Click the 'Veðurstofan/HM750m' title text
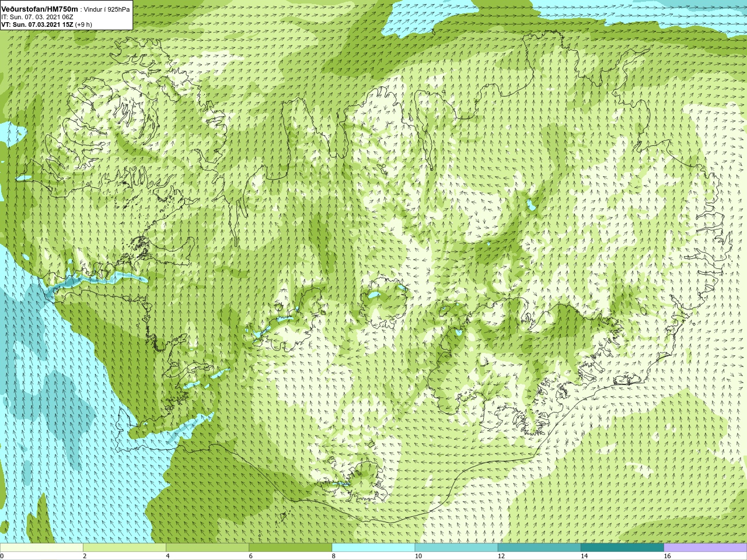 coord(40,9)
